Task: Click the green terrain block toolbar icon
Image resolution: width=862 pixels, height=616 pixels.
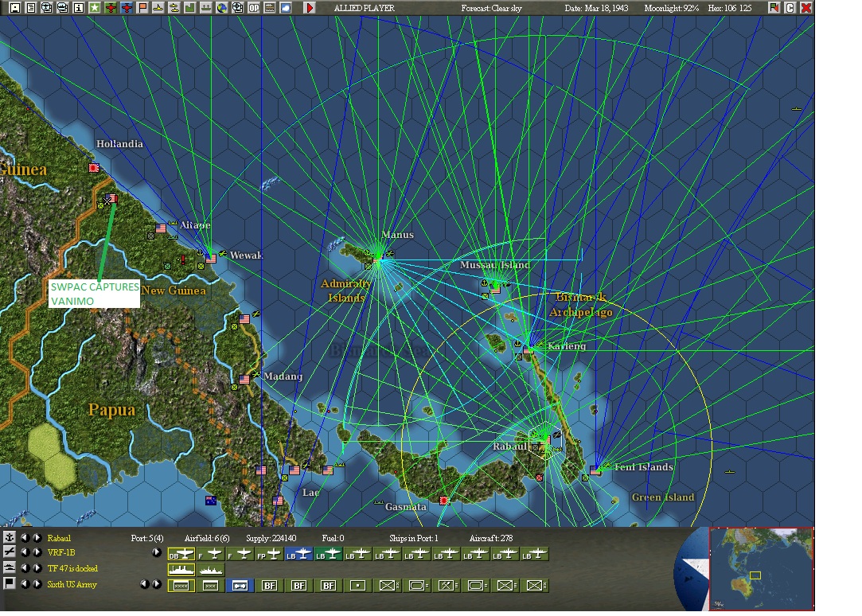Action: (x=189, y=7)
